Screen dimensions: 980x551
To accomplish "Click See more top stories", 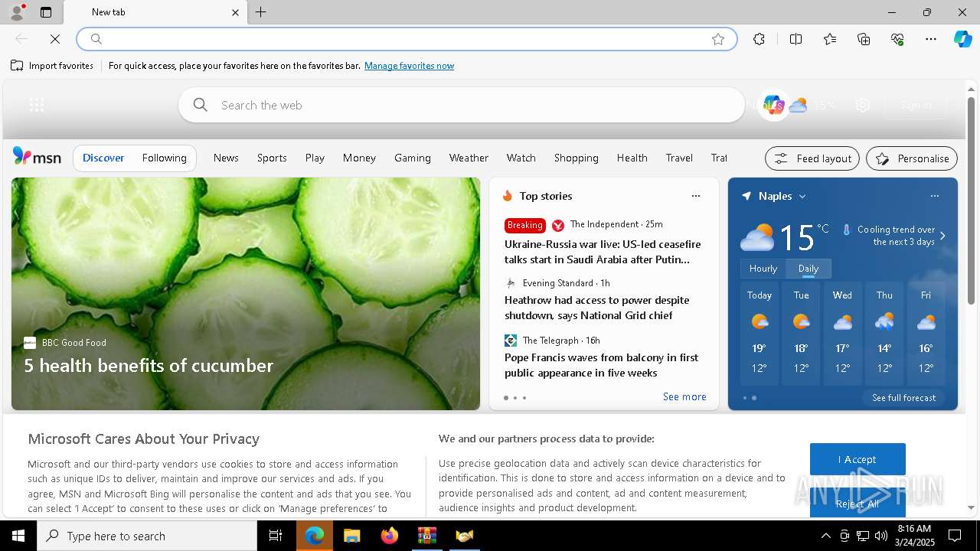I will 684,396.
